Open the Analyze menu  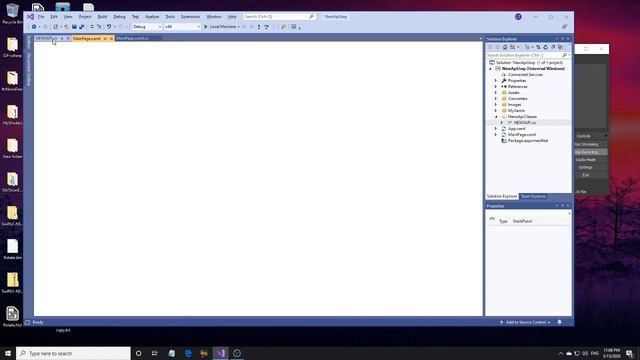coord(152,17)
